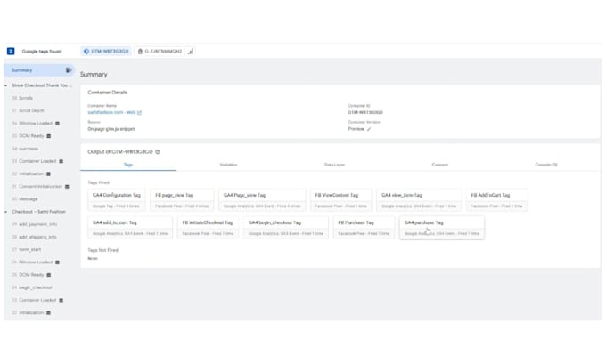Click message icon beside Sathi Fashion Window Loaded
Image resolution: width=606 pixels, height=364 pixels.
tap(57, 263)
